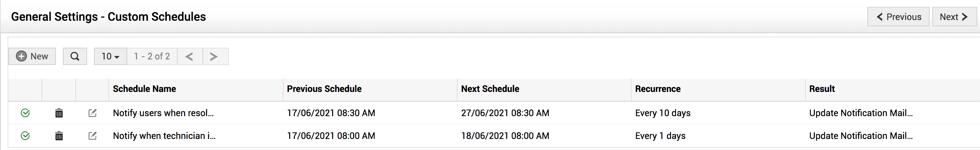Toggle status of 'Notify users when resol...' schedule
980x150 pixels.
point(25,113)
